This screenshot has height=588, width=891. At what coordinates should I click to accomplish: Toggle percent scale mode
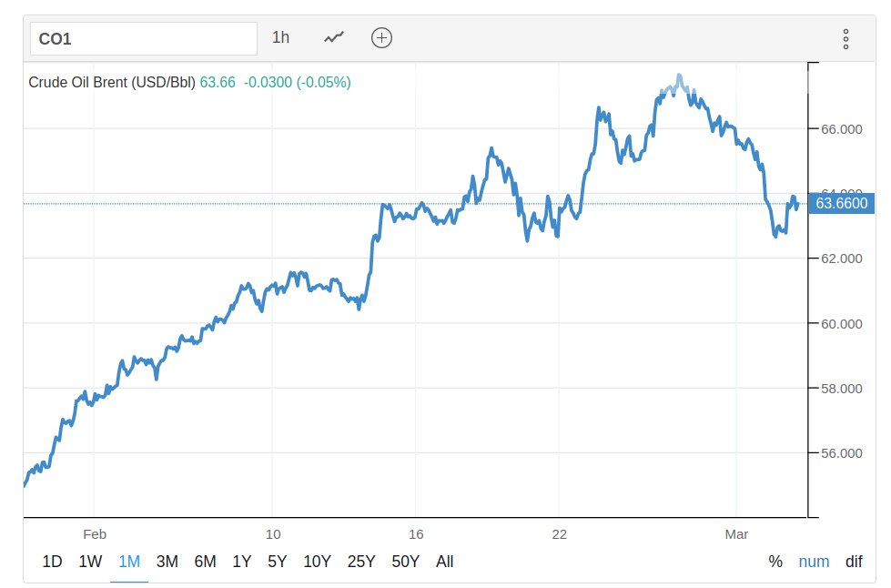775,562
